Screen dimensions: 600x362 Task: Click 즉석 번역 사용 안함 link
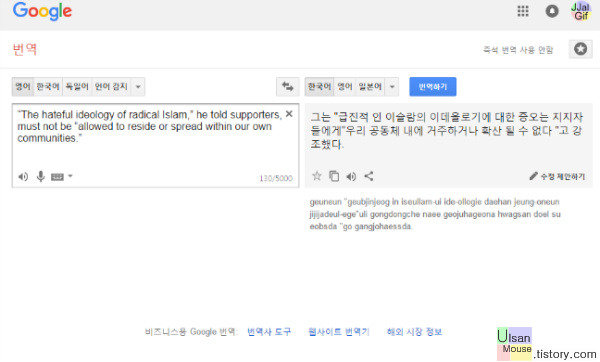(x=518, y=50)
